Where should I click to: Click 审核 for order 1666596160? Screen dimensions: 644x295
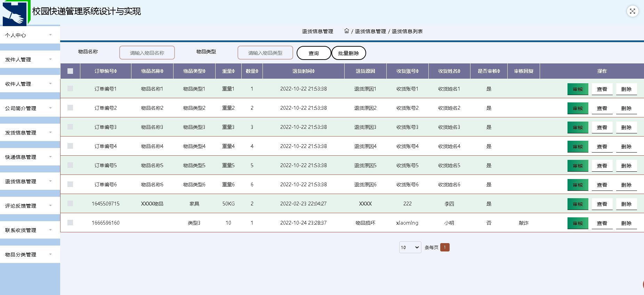[578, 223]
